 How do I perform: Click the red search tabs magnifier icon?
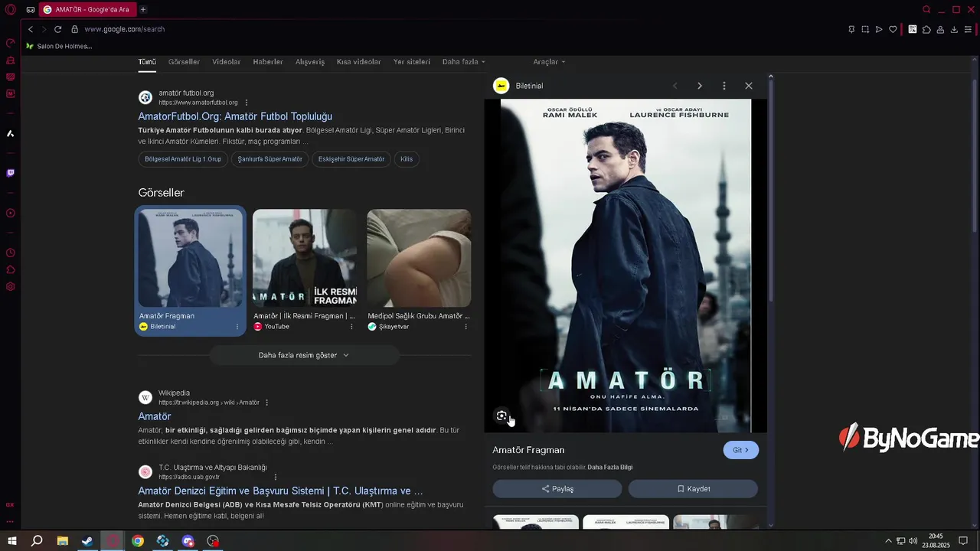point(926,9)
